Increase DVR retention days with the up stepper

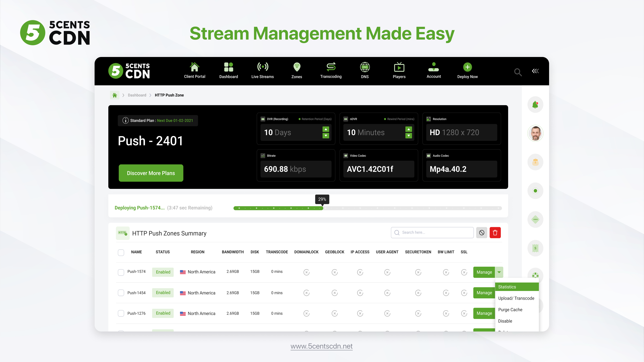326,129
